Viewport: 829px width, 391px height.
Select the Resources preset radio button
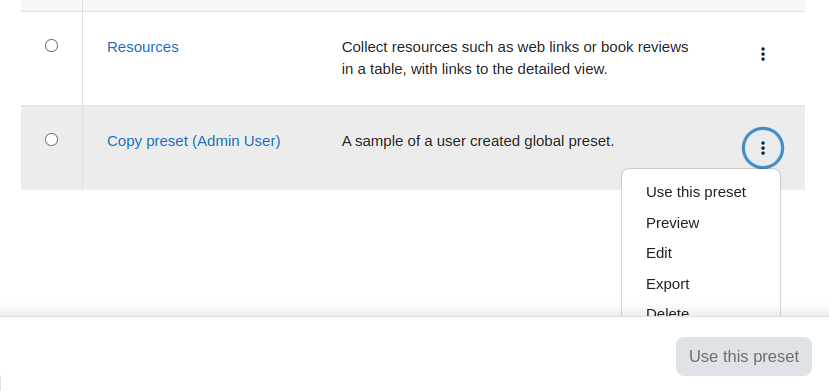51,45
